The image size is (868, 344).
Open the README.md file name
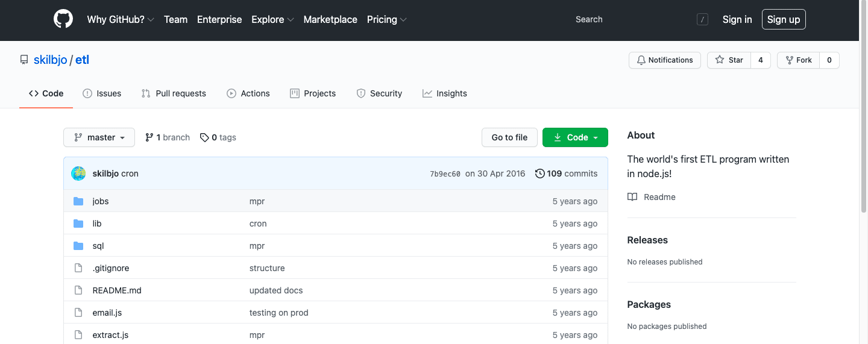click(x=117, y=290)
